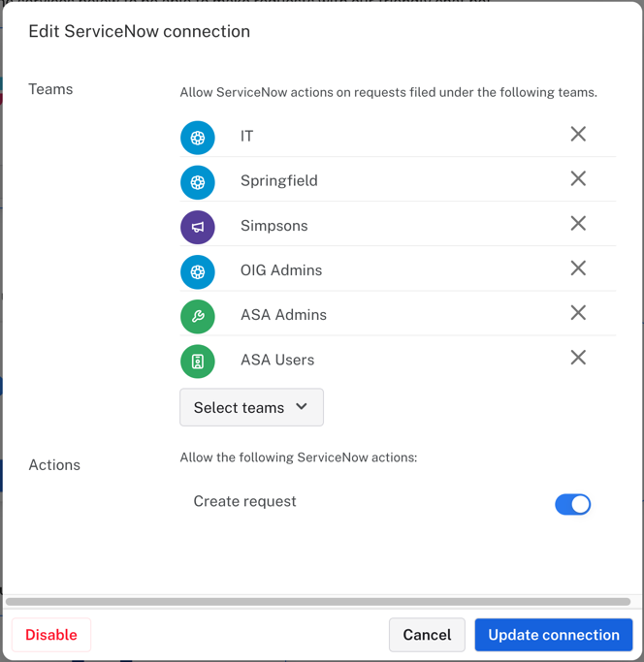The width and height of the screenshot is (644, 662).
Task: Remove the Simpsons team from list
Action: (x=578, y=224)
